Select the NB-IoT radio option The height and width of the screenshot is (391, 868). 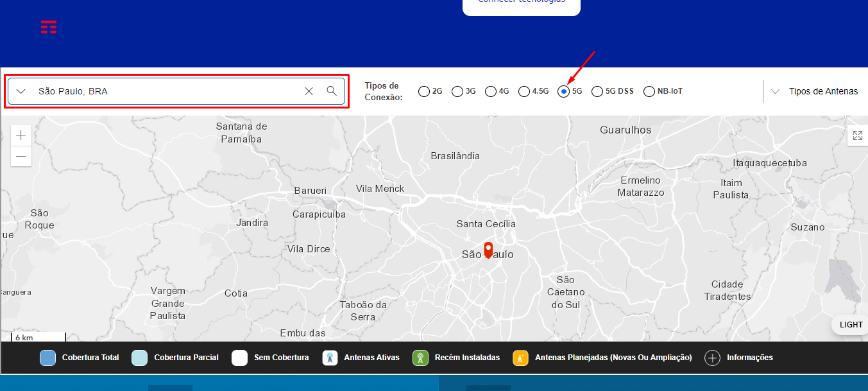649,91
